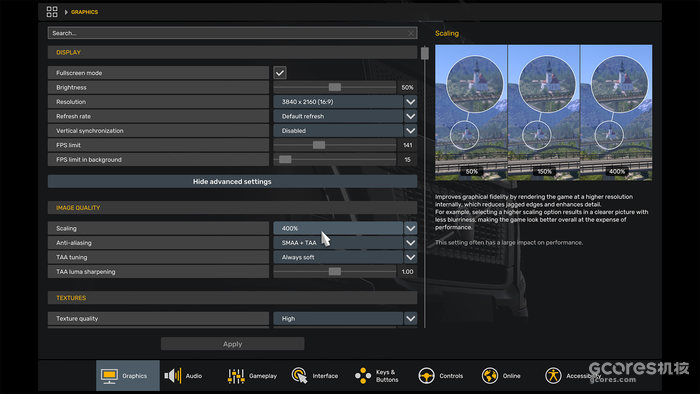Click the IMAGE QUALITY section header
This screenshot has width=700, height=394.
point(232,207)
